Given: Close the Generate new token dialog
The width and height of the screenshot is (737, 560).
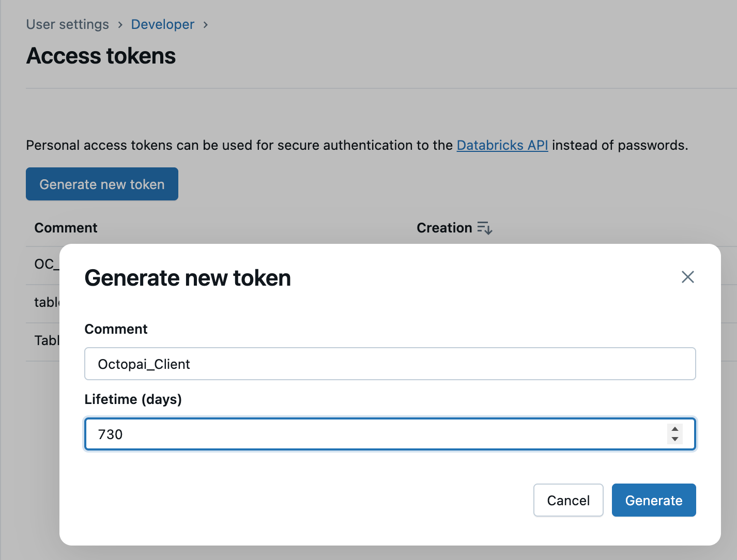Looking at the screenshot, I should click(687, 277).
